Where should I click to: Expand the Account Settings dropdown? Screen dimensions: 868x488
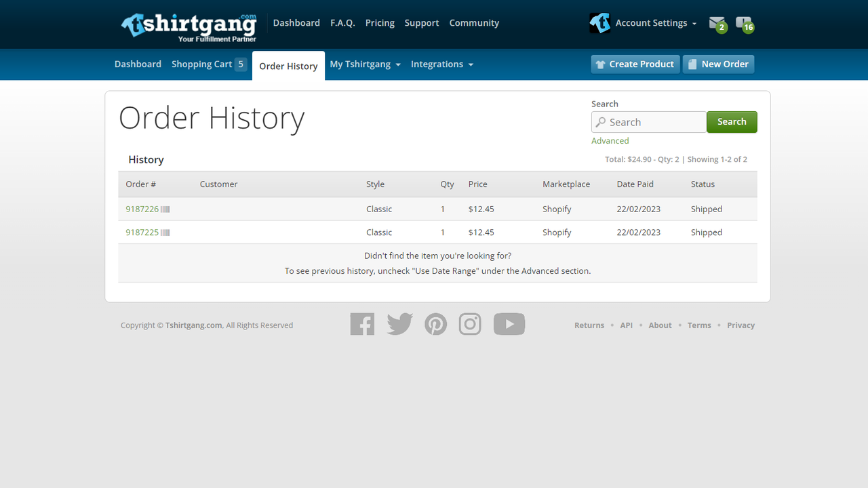tap(656, 23)
